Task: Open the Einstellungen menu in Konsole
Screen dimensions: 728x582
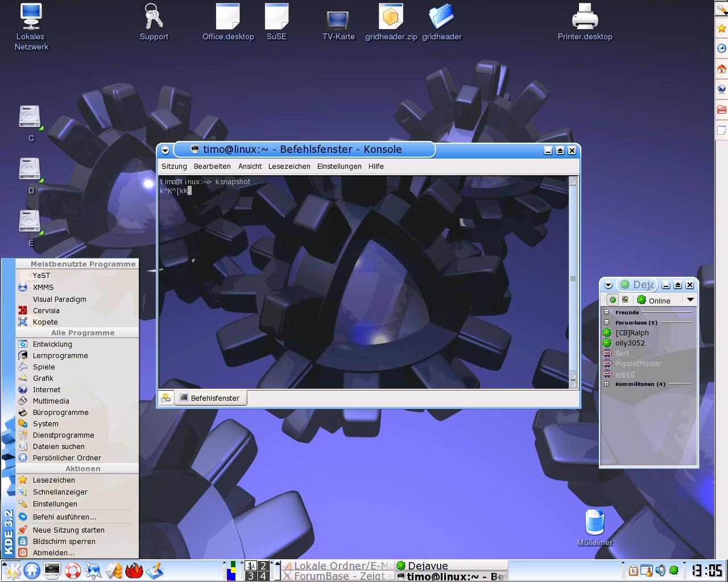Action: pos(340,167)
